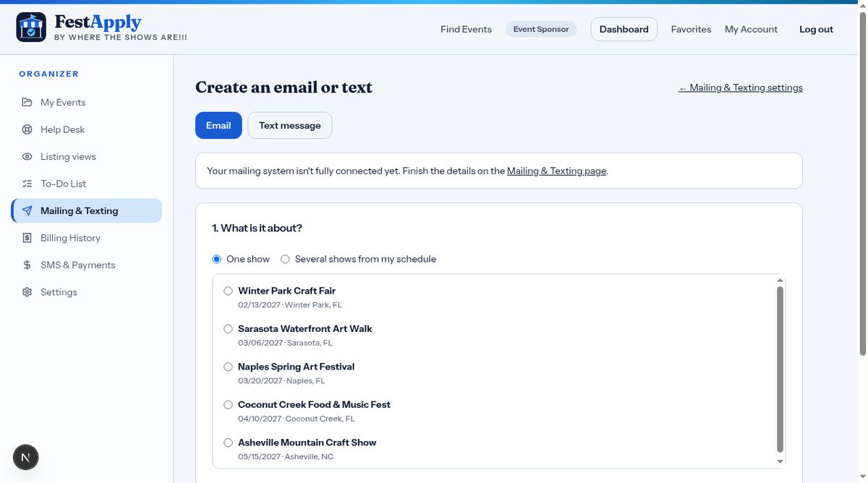Choose the Asheville Mountain Craft Show radio
The height and width of the screenshot is (483, 868).
coord(228,443)
